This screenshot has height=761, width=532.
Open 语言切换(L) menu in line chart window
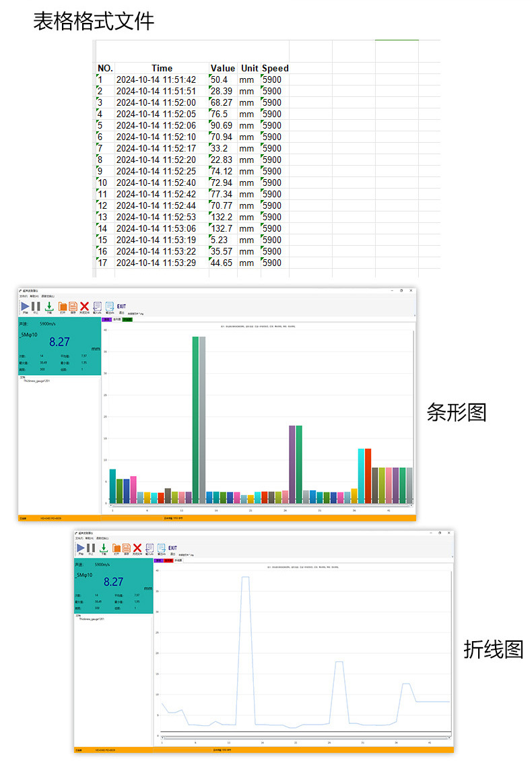tap(102, 537)
